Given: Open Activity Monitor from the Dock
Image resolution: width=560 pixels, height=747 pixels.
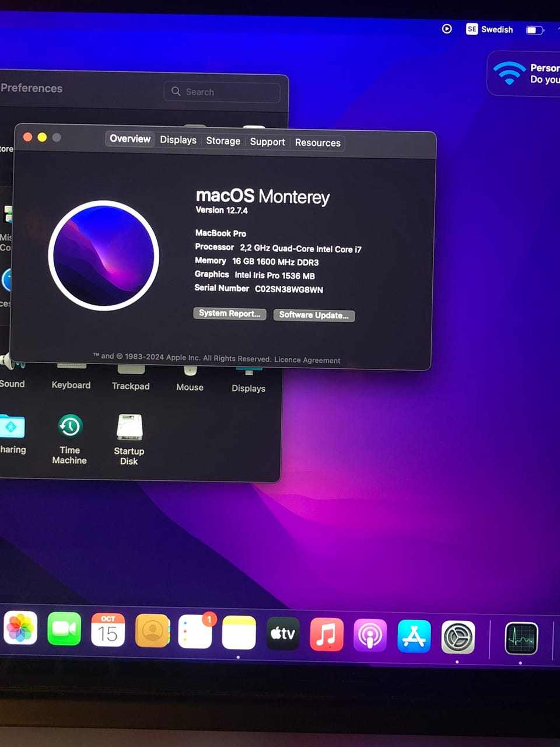Looking at the screenshot, I should click(x=521, y=638).
